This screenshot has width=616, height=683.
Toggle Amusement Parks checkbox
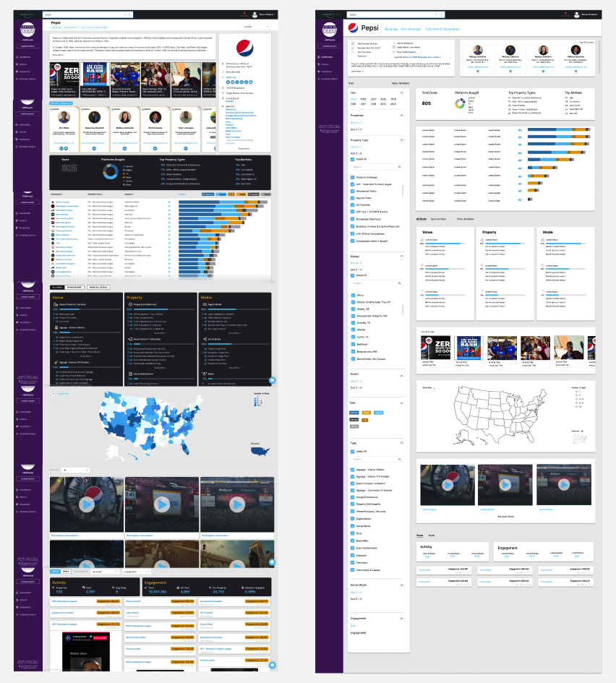(x=352, y=192)
